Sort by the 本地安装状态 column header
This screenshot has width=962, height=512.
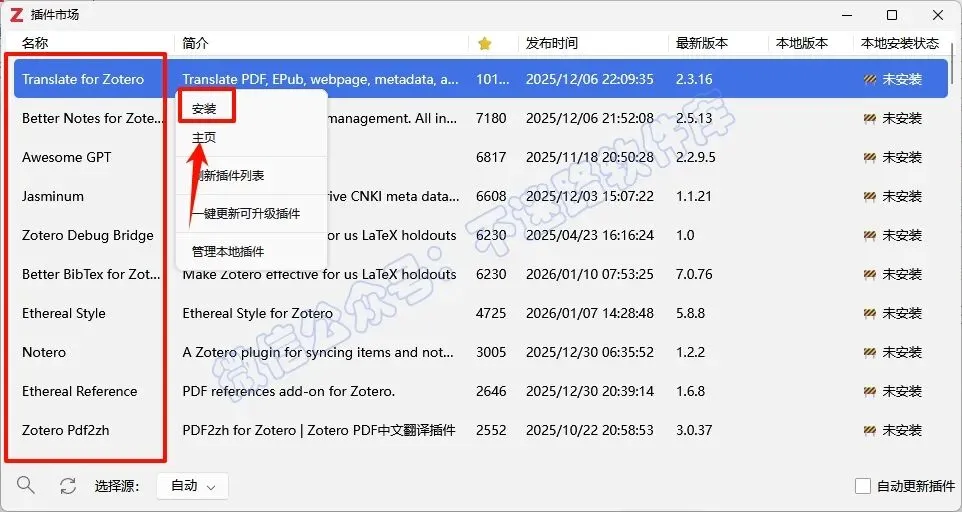[x=900, y=44]
